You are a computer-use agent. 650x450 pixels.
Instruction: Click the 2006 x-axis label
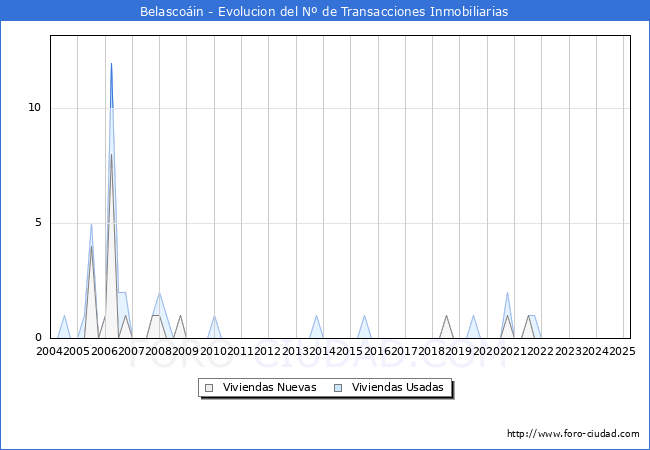[x=104, y=351]
